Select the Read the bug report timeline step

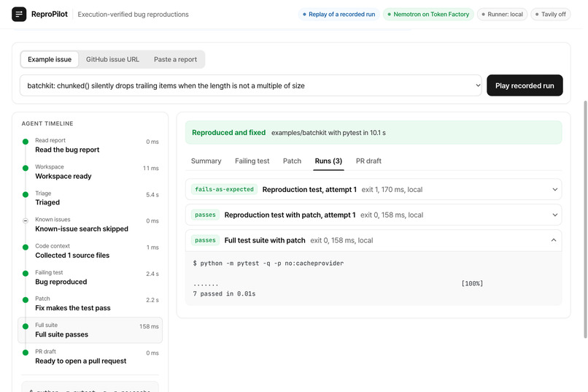(x=90, y=145)
